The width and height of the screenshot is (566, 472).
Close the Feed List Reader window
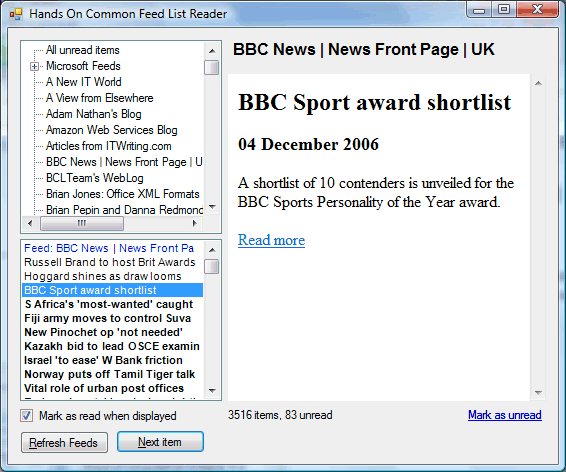pos(537,10)
